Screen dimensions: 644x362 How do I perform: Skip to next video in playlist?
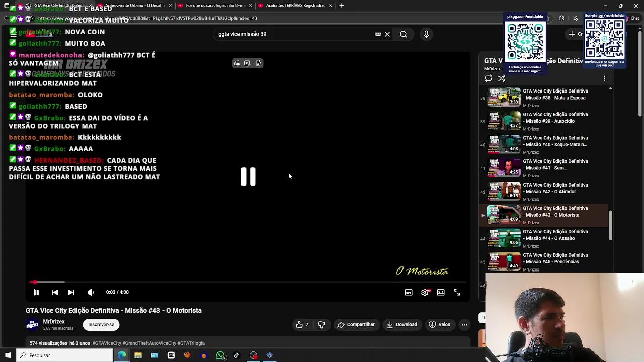[x=71, y=292]
